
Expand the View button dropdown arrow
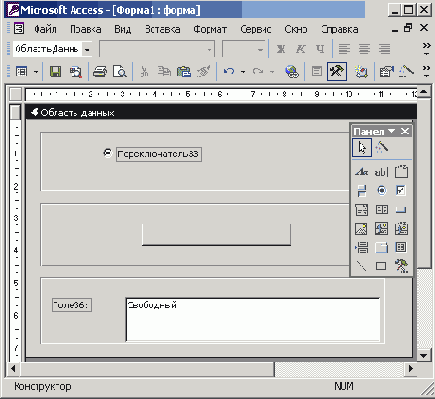tap(36, 71)
